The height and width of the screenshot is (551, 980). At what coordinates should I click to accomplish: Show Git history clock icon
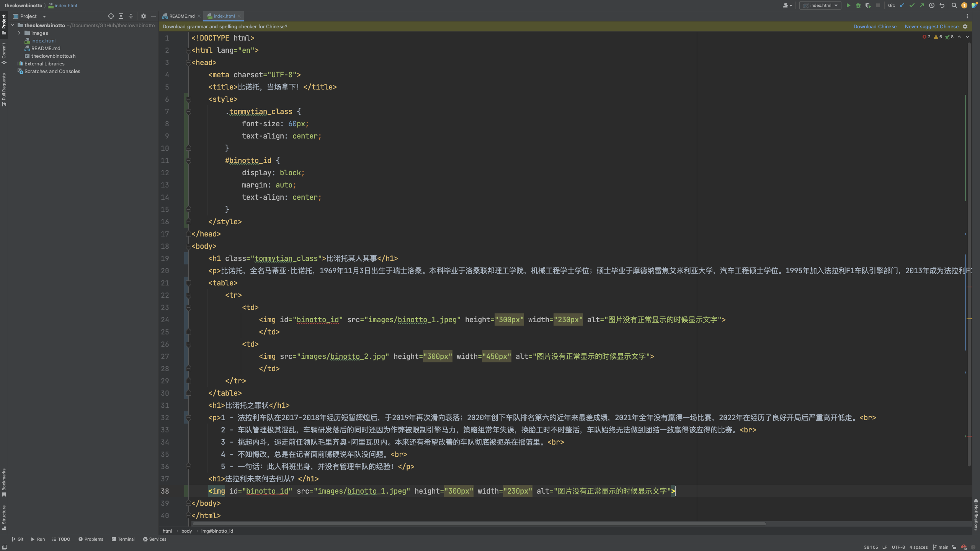(932, 5)
